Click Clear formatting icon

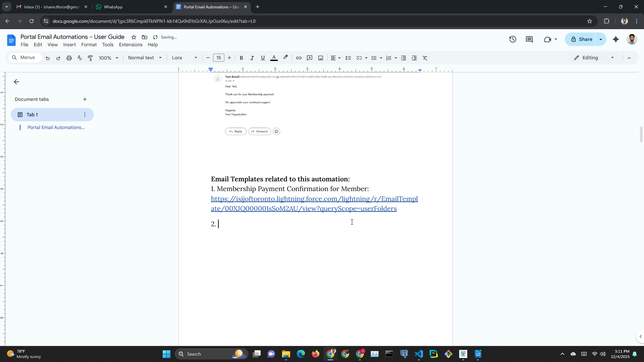pos(425,58)
